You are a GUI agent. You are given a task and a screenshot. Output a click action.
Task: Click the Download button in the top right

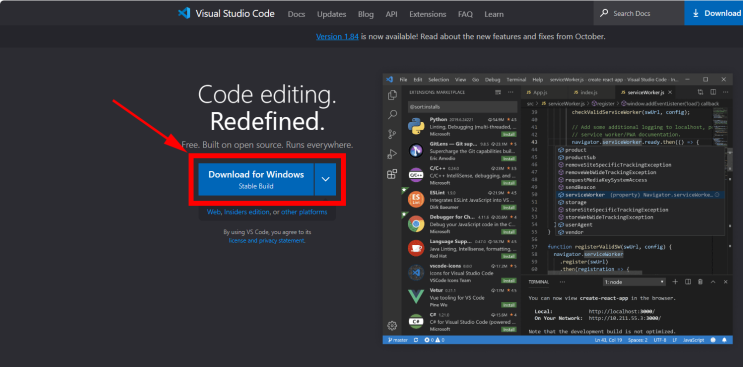click(714, 13)
